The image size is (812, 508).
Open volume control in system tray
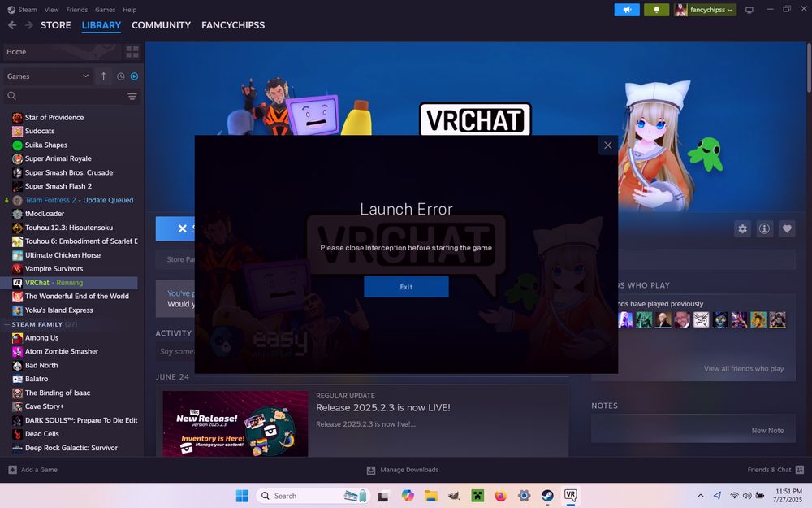point(747,496)
